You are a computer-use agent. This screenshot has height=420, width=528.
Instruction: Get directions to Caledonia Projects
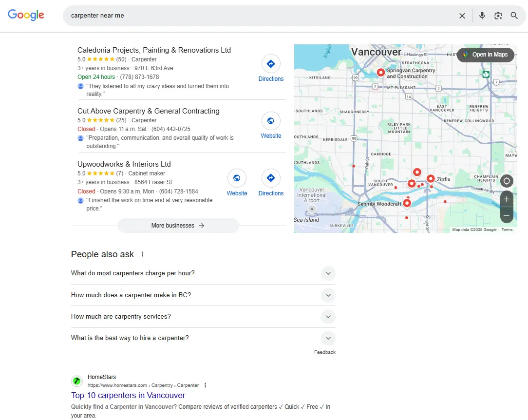[271, 64]
